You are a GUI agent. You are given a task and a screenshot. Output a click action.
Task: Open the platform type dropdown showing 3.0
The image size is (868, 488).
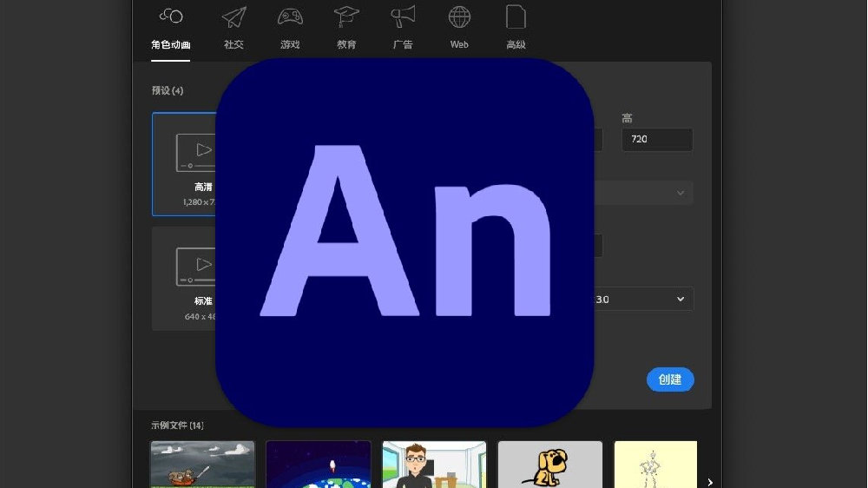pyautogui.click(x=644, y=299)
